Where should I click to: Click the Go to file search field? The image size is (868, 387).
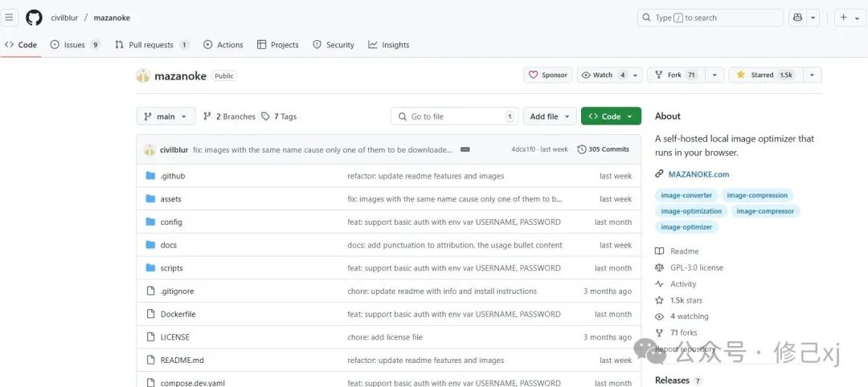pyautogui.click(x=454, y=116)
